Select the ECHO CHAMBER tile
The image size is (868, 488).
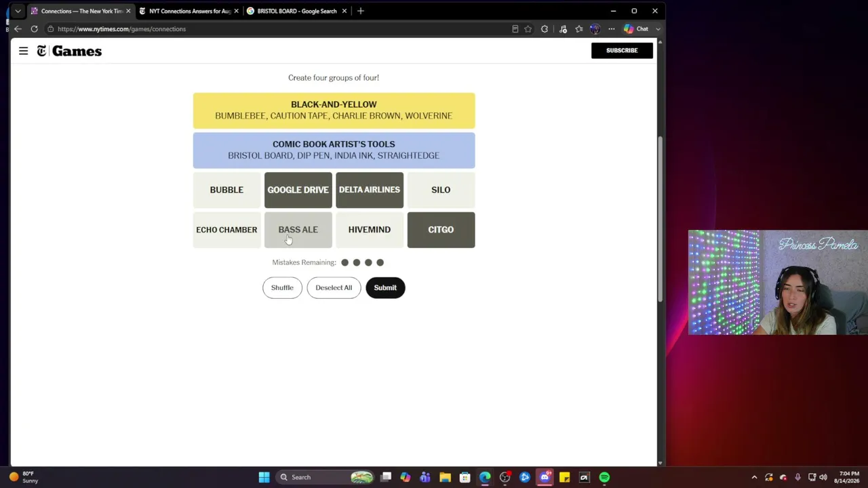click(226, 230)
